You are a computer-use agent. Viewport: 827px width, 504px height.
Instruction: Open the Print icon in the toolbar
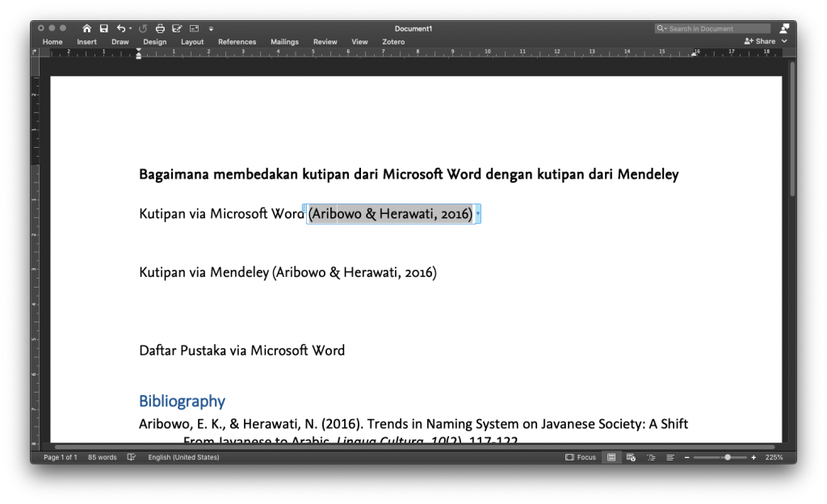coord(160,27)
